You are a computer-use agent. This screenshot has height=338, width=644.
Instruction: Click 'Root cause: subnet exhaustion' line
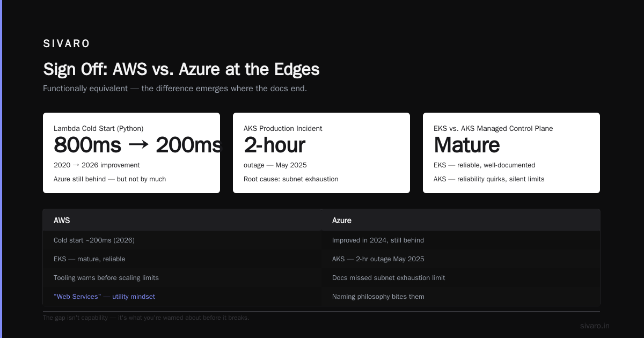pos(291,179)
